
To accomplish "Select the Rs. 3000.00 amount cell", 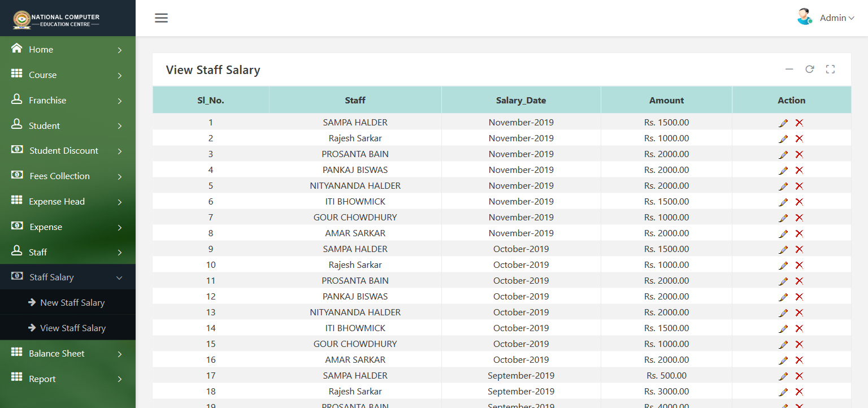I will pos(667,392).
